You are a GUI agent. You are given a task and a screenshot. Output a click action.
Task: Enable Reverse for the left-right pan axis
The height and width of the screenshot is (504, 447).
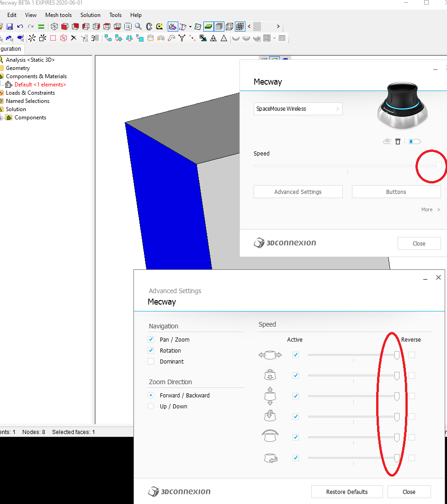tap(412, 355)
